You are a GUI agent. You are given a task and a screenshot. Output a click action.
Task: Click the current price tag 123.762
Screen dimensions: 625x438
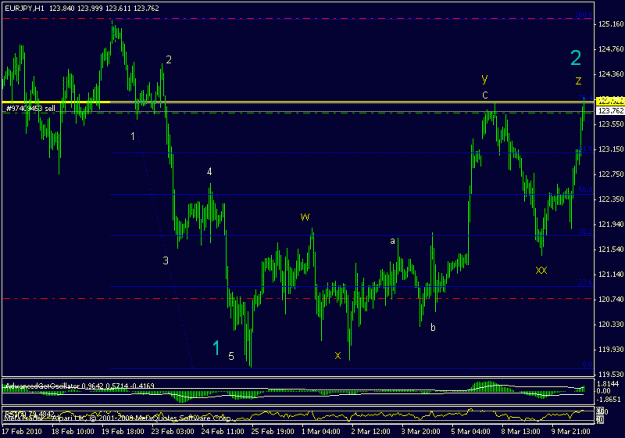[611, 111]
